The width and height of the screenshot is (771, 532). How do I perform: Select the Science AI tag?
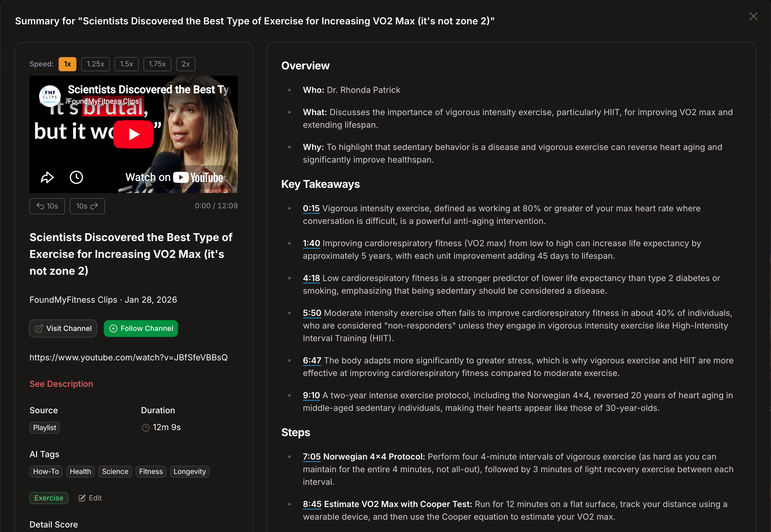(115, 472)
